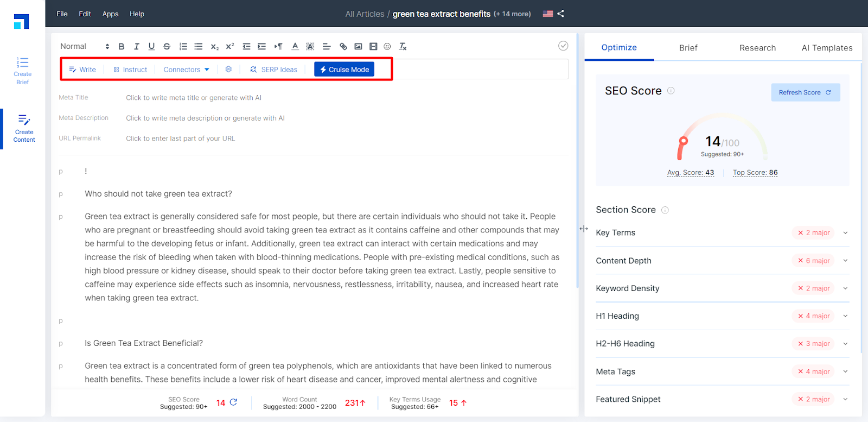Click the Write AI button
868x422 pixels.
(x=82, y=70)
